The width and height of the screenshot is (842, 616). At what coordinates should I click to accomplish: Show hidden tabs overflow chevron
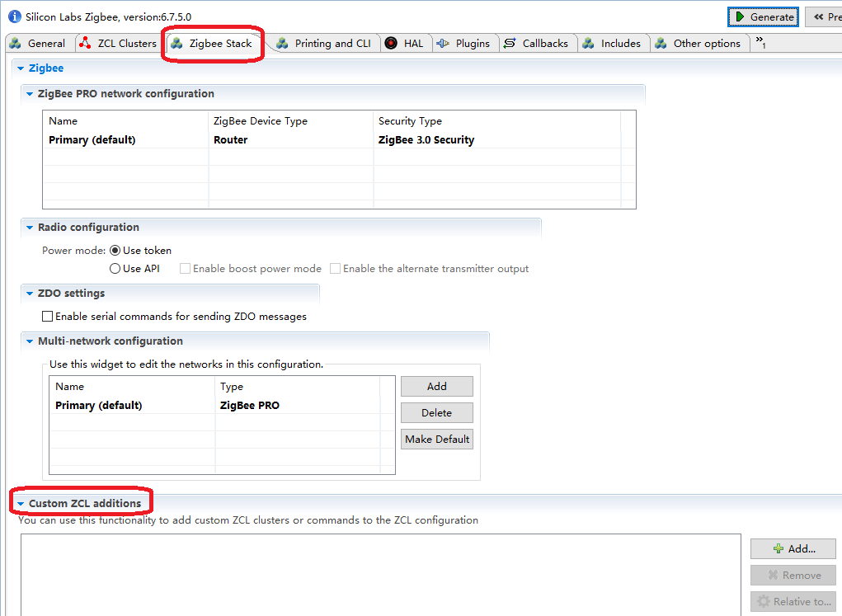pos(760,42)
